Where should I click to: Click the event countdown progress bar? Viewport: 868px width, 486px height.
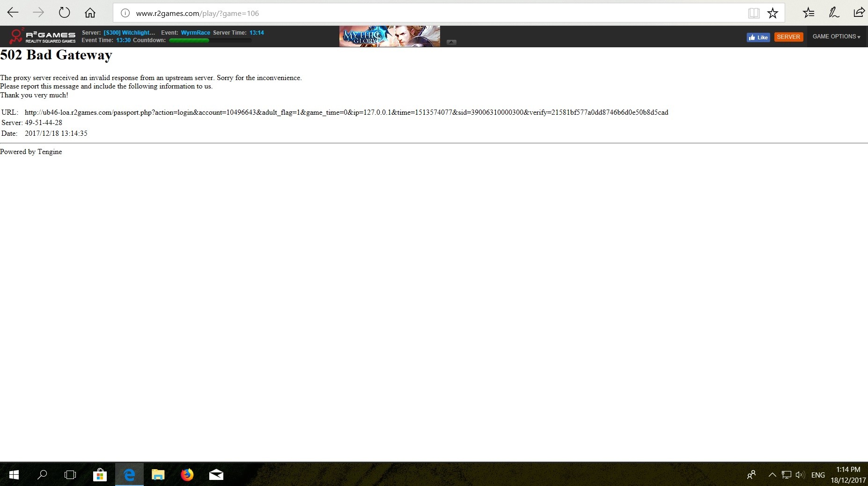pyautogui.click(x=210, y=41)
